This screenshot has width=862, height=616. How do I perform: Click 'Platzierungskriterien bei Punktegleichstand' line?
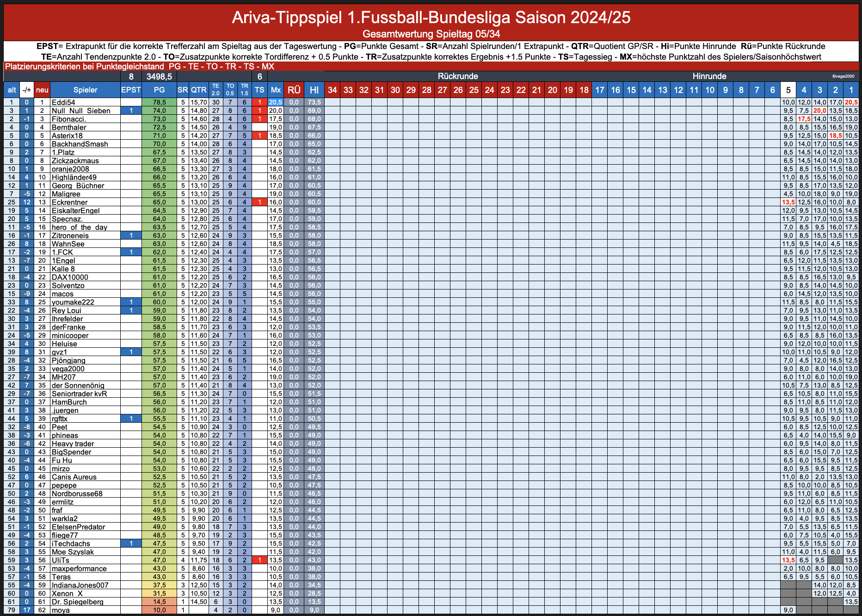pyautogui.click(x=140, y=67)
